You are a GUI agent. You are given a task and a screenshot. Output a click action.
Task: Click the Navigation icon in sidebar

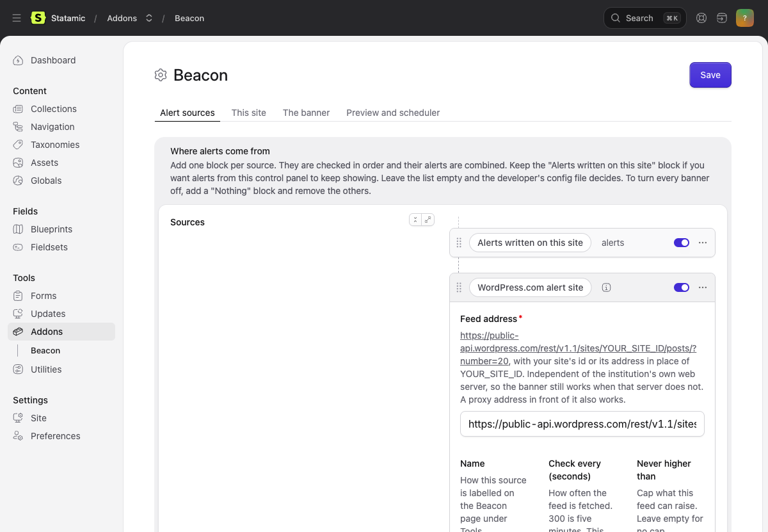click(19, 127)
